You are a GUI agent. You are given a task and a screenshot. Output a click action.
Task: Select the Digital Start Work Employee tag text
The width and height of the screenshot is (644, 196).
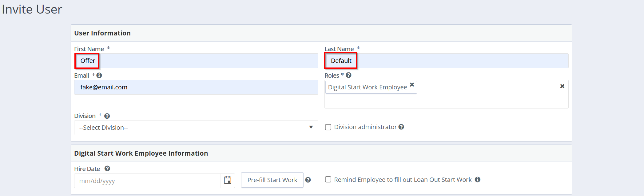click(367, 87)
